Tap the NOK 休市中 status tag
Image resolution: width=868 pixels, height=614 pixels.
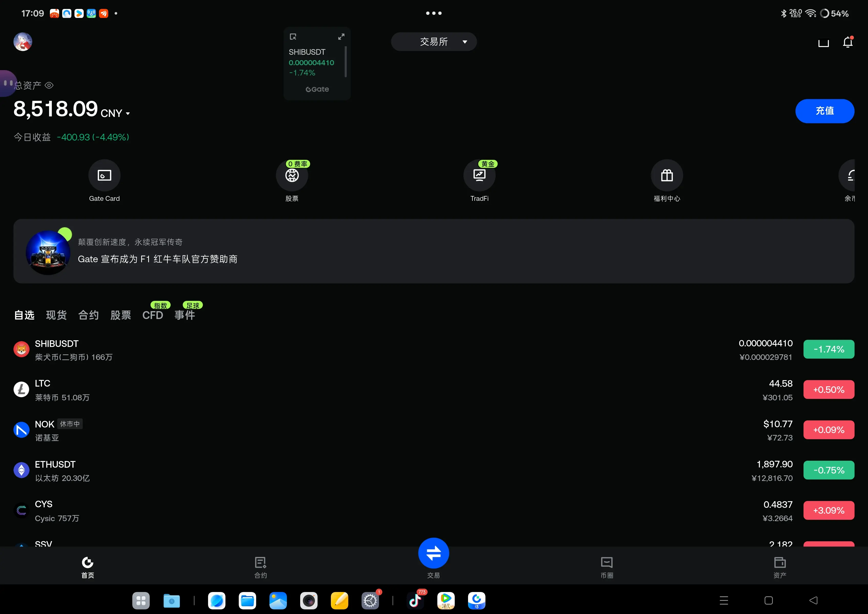(70, 424)
